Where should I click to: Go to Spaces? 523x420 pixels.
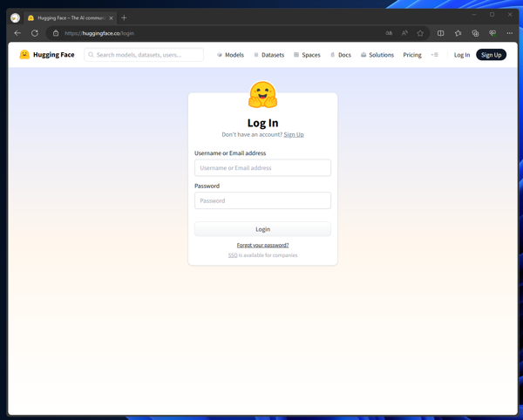(307, 55)
